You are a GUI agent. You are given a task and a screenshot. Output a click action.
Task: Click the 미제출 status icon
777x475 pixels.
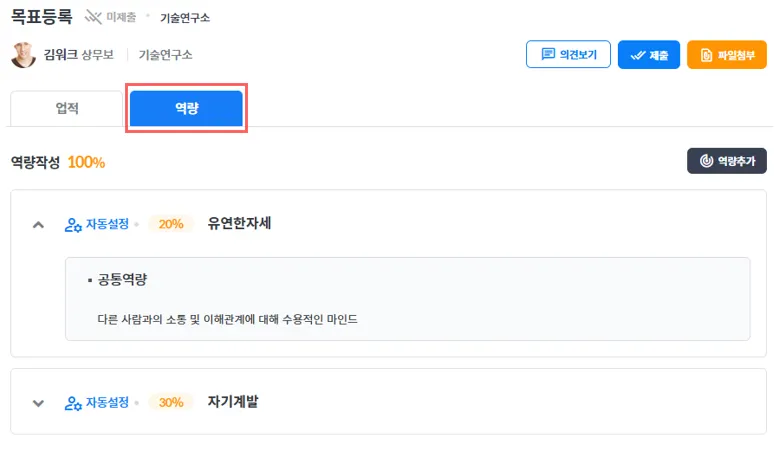pyautogui.click(x=93, y=17)
